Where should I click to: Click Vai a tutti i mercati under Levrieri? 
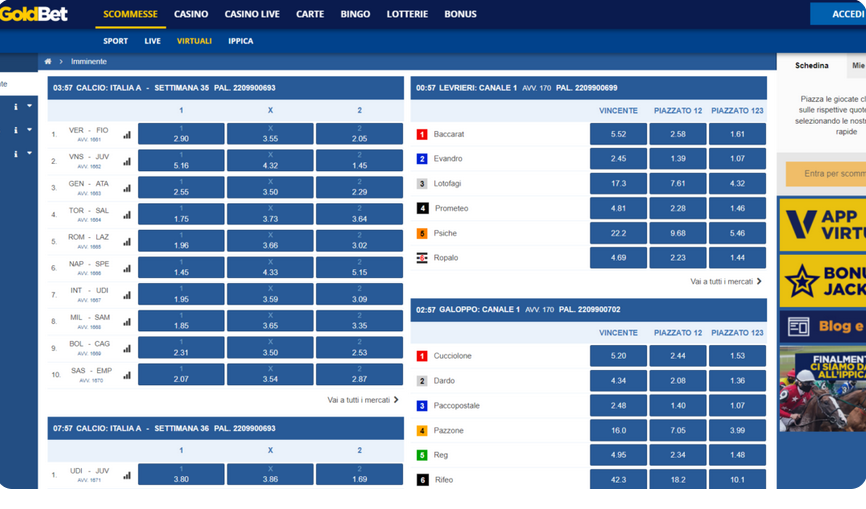point(726,282)
